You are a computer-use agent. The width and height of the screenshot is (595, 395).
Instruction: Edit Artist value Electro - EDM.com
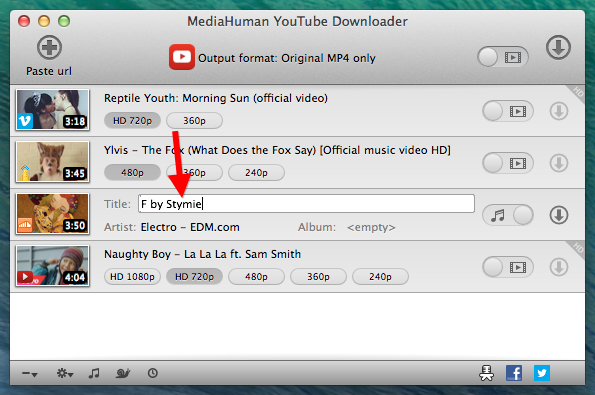point(190,227)
